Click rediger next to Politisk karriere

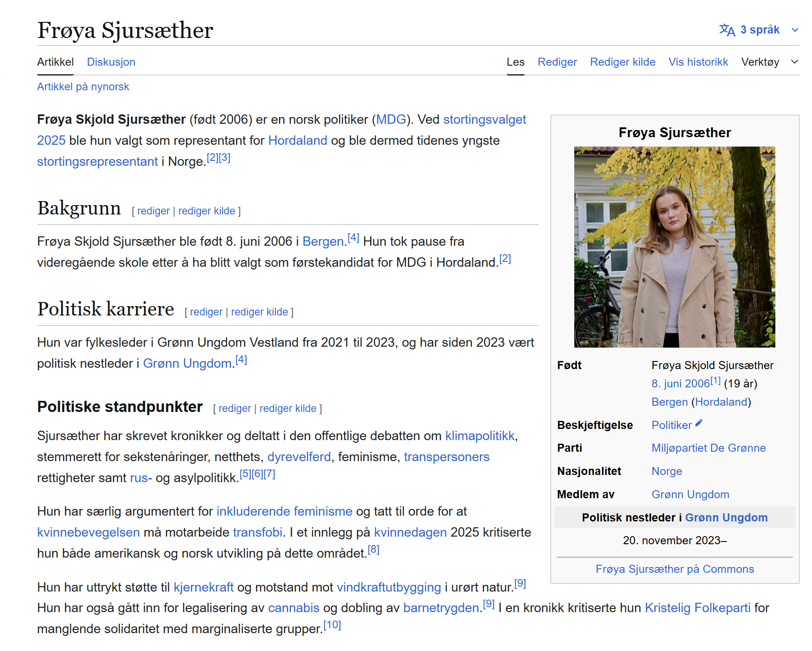(x=206, y=312)
